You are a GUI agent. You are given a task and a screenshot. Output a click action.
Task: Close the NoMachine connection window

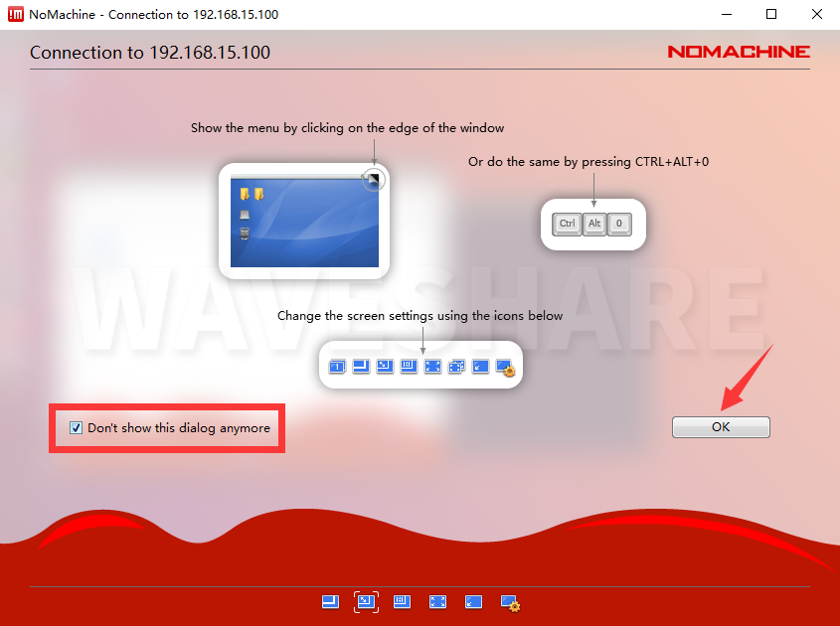[x=817, y=15]
